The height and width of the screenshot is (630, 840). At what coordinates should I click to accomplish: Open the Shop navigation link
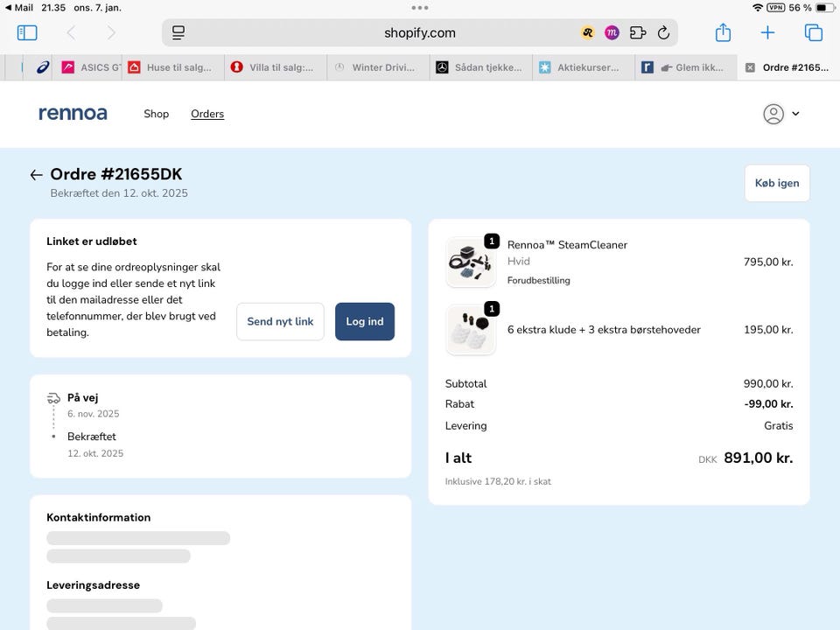tap(156, 114)
